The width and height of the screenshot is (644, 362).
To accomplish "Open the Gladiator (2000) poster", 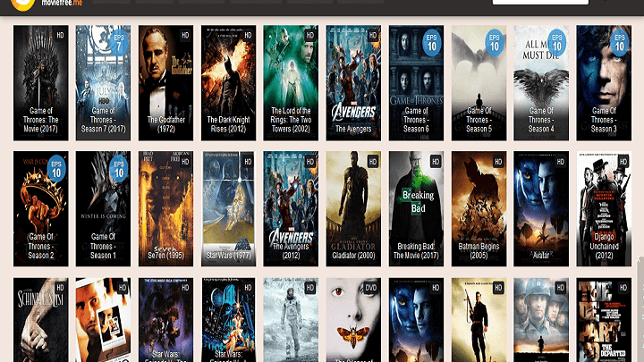I will tap(353, 209).
